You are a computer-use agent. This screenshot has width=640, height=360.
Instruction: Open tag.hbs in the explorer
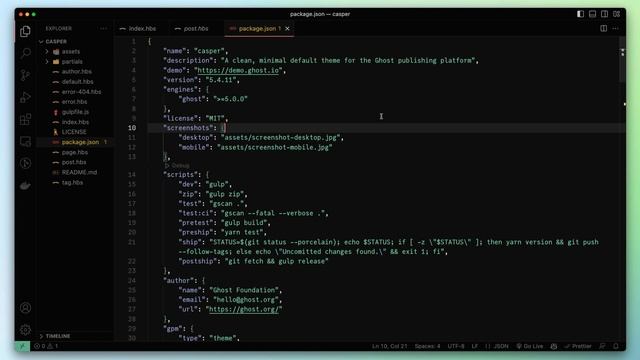72,182
